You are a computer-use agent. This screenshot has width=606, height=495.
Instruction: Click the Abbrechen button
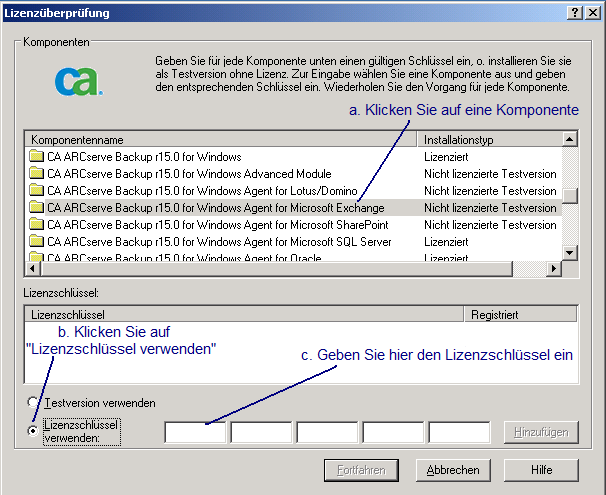453,470
